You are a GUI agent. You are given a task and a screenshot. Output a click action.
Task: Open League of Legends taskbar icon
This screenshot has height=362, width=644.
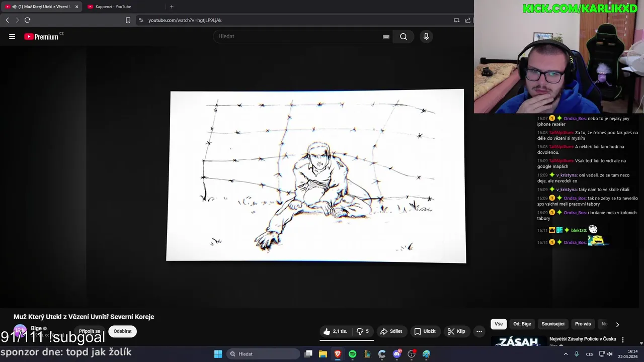(367, 354)
